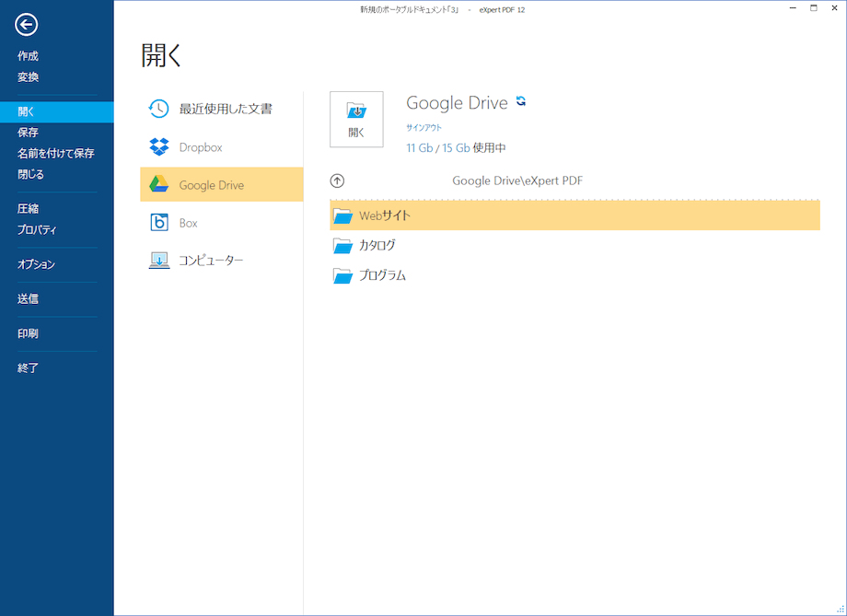This screenshot has height=616, width=847.
Task: Open 圧縮 from the sidebar
Action: [29, 209]
